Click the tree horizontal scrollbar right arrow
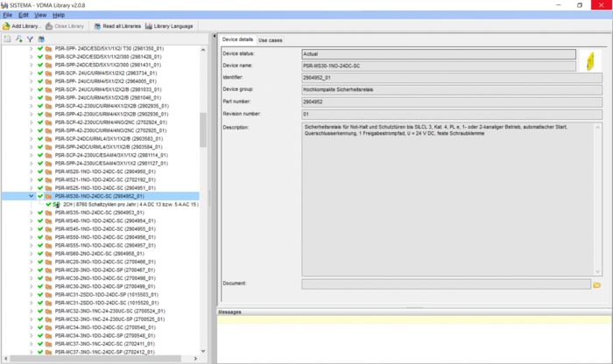 point(195,358)
